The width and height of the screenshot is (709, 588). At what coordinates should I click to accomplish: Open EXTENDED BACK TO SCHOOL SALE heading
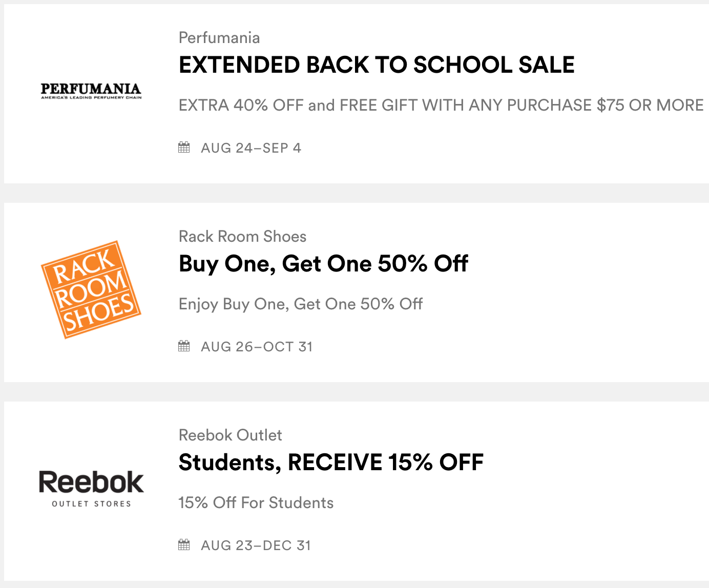(377, 65)
